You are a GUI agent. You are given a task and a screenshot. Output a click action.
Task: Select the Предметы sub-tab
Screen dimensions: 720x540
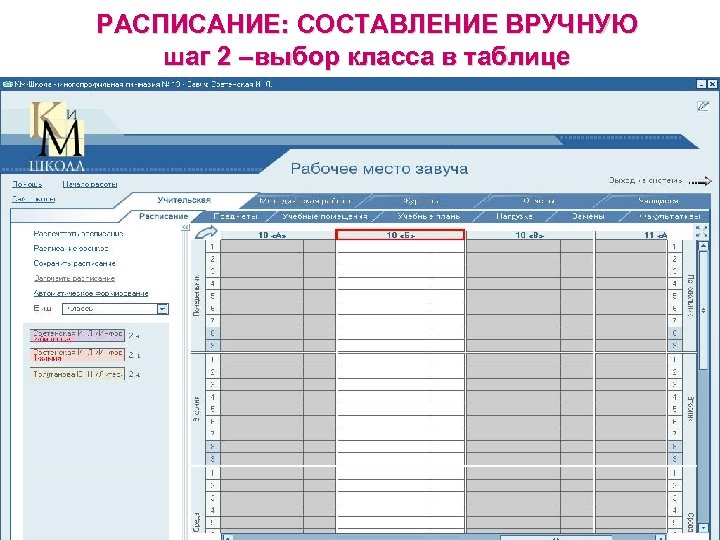pyautogui.click(x=236, y=216)
